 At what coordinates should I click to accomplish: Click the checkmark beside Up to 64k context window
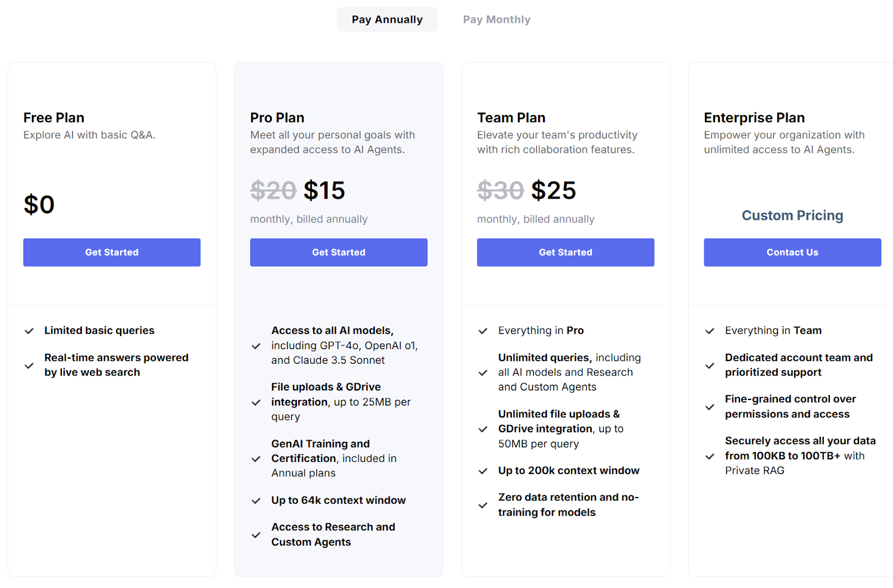tap(256, 501)
